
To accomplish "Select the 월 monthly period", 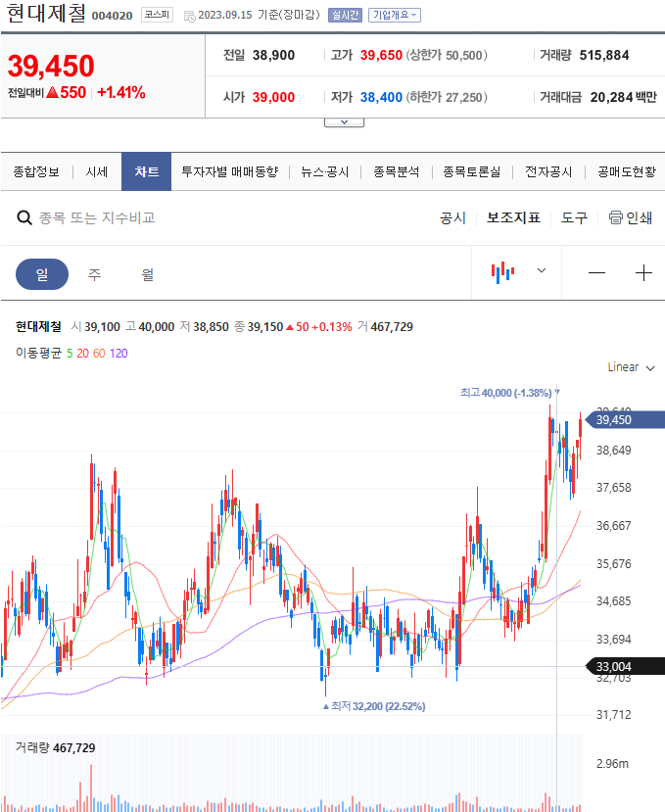I will (x=148, y=274).
